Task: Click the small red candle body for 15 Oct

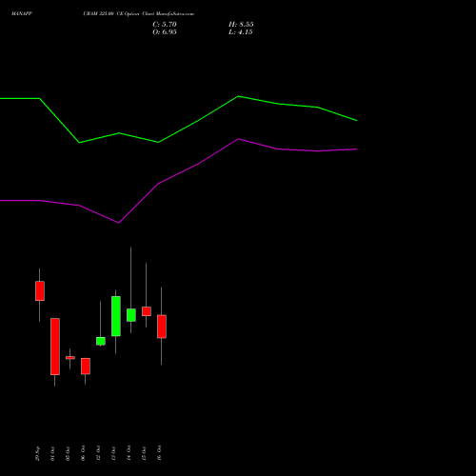Action: 147,311
